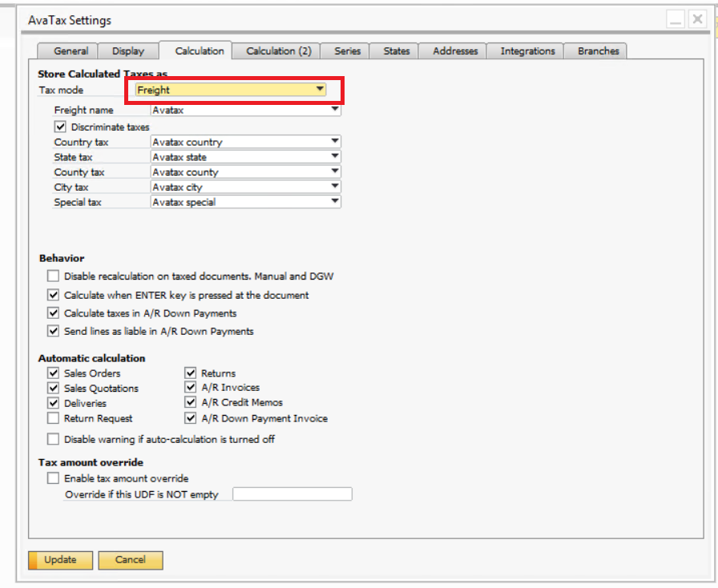This screenshot has width=718, height=588.
Task: Click the Update button
Action: click(x=60, y=560)
